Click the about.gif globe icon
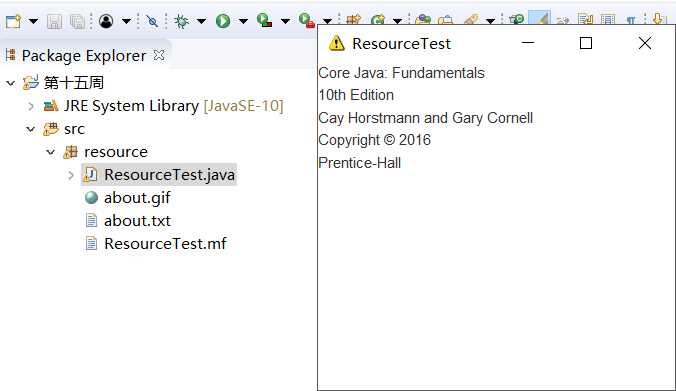The height and width of the screenshot is (391, 676). point(91,197)
